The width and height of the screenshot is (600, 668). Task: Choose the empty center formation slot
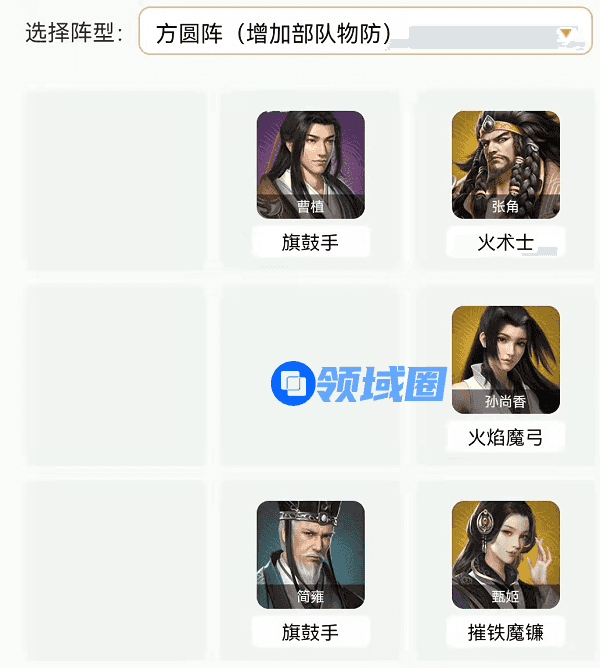(x=310, y=376)
